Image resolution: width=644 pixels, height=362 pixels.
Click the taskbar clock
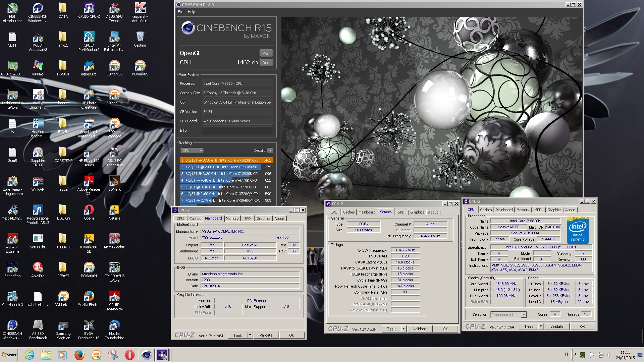[x=625, y=355]
